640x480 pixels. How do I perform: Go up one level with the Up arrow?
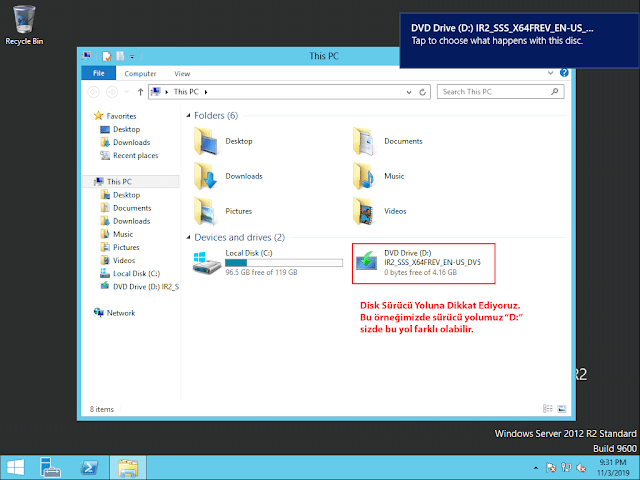tap(140, 92)
